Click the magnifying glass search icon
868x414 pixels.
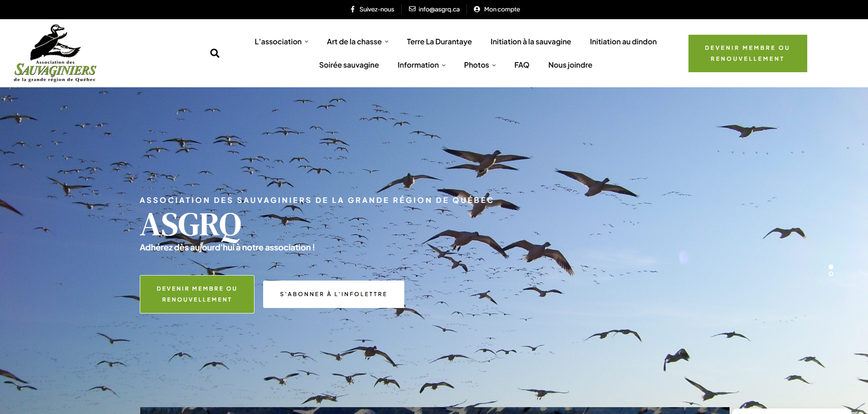[x=215, y=53]
